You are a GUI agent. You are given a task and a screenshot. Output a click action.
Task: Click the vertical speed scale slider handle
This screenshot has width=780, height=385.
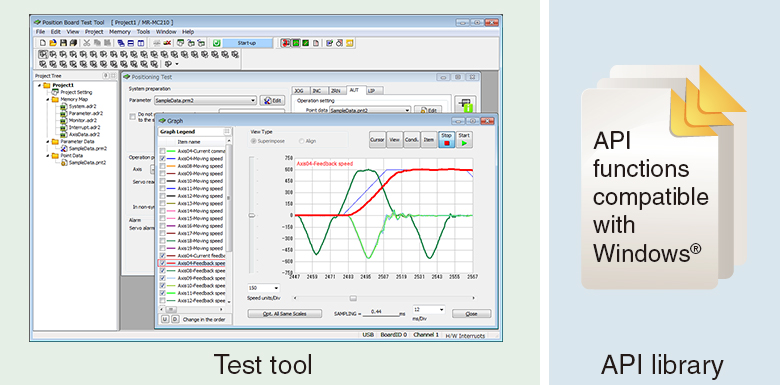(252, 215)
